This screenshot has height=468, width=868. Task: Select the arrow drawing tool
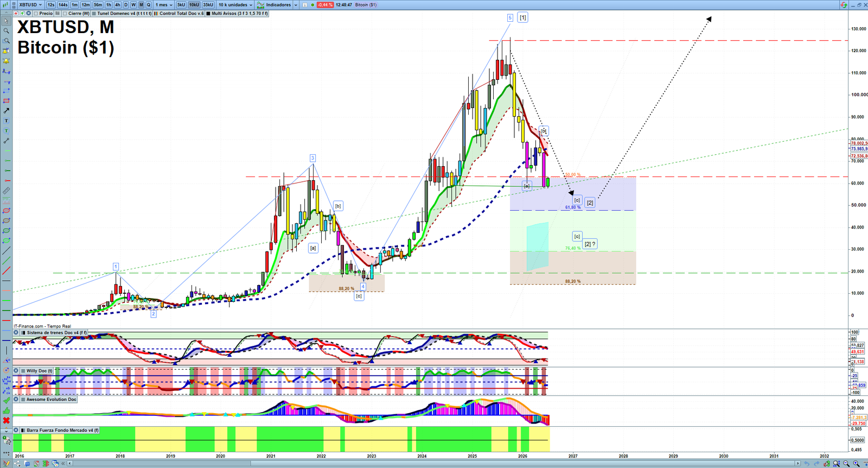coord(7,111)
